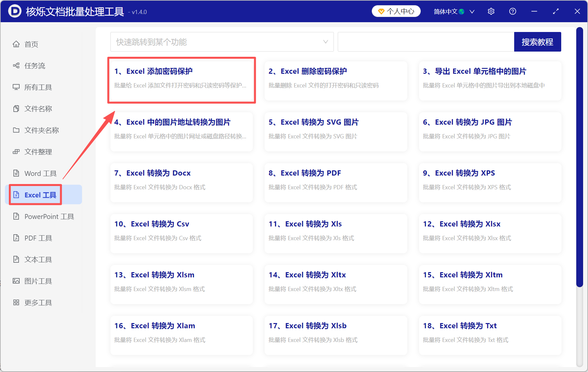
Task: Go to 首页 home page
Action: pyautogui.click(x=31, y=44)
